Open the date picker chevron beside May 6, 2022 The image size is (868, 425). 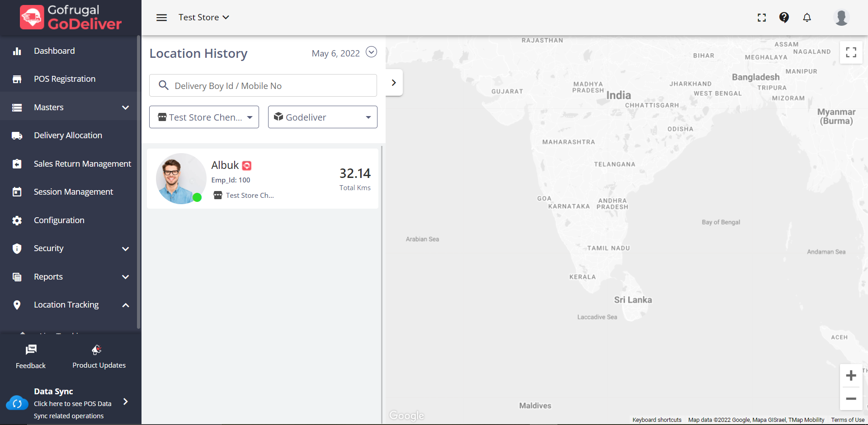[371, 52]
